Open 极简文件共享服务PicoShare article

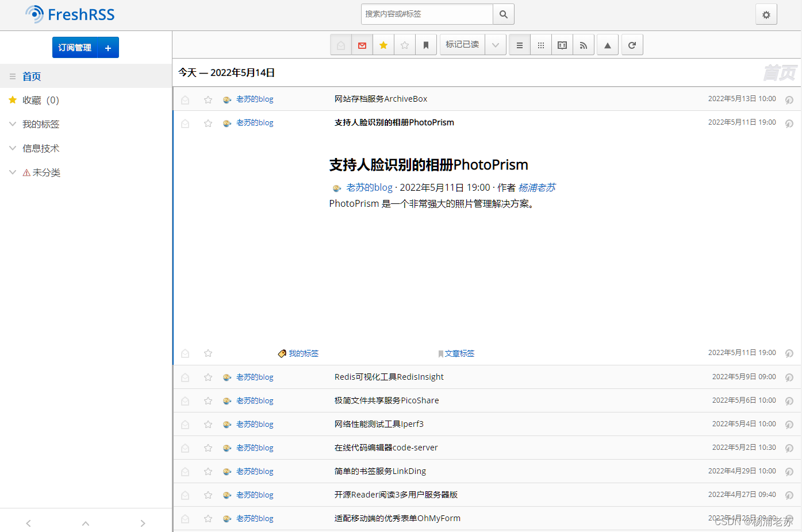point(386,400)
